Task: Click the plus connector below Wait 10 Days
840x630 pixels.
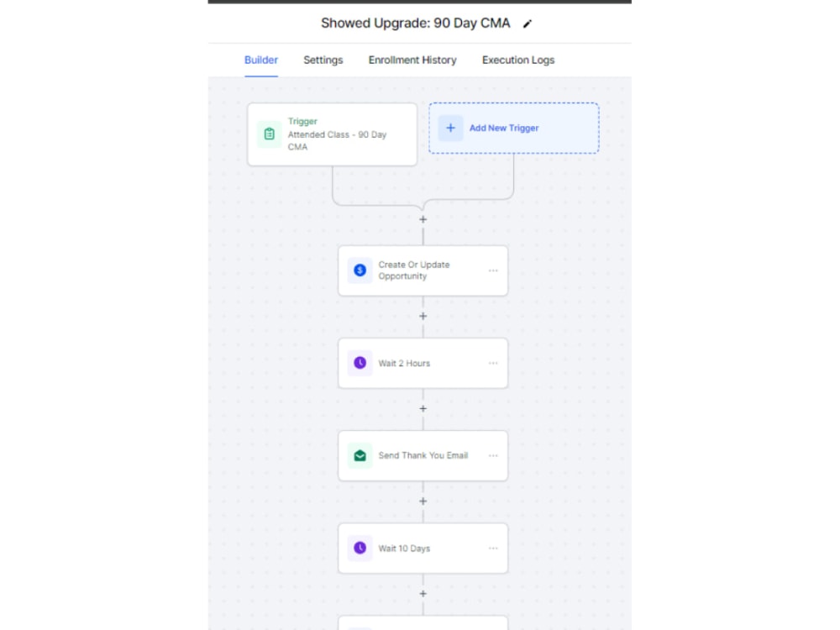Action: pos(423,593)
